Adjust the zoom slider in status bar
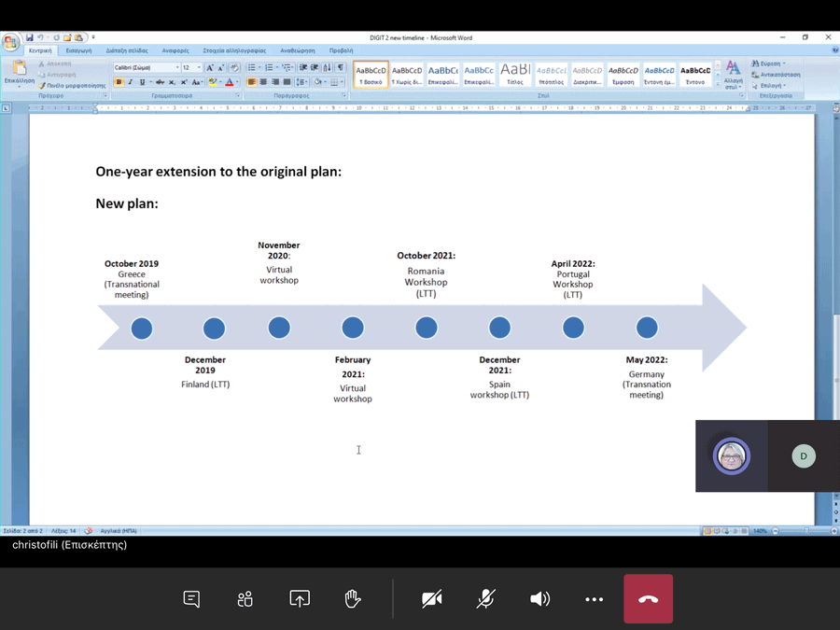Screen dimensions: 840x630 point(777,531)
